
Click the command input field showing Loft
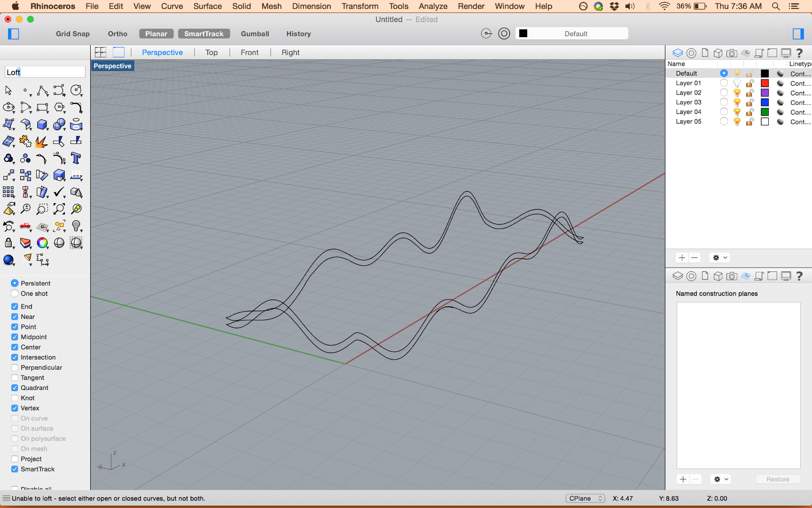coord(45,72)
